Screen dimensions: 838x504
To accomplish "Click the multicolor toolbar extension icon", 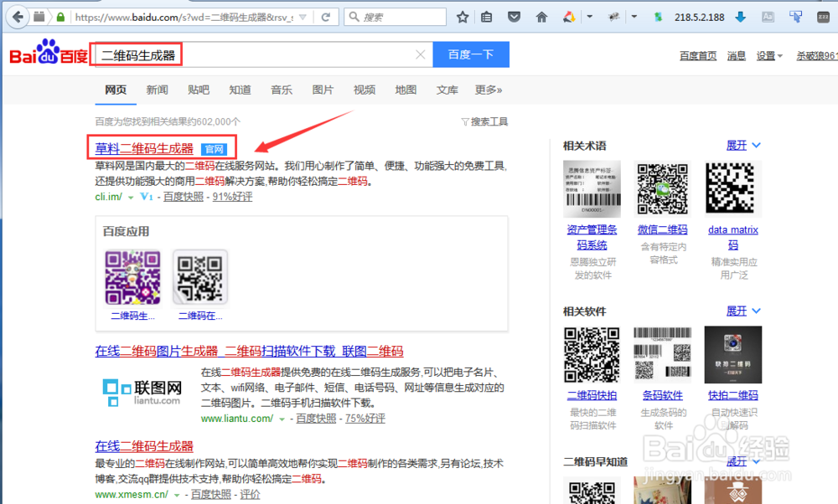I will pos(569,17).
